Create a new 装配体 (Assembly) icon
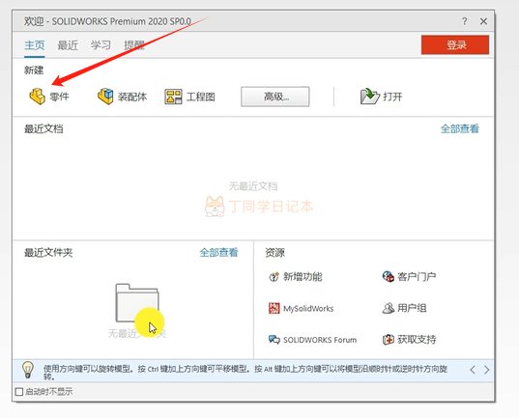Viewport: 519px width, 420px height. click(x=105, y=97)
